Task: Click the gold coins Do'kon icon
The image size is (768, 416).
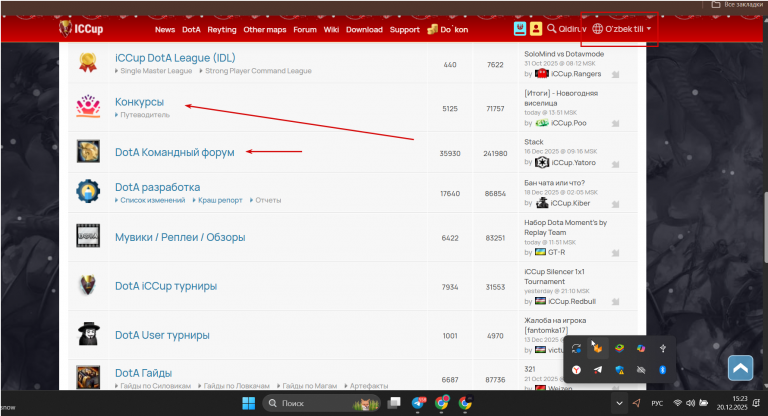Action: (432, 29)
